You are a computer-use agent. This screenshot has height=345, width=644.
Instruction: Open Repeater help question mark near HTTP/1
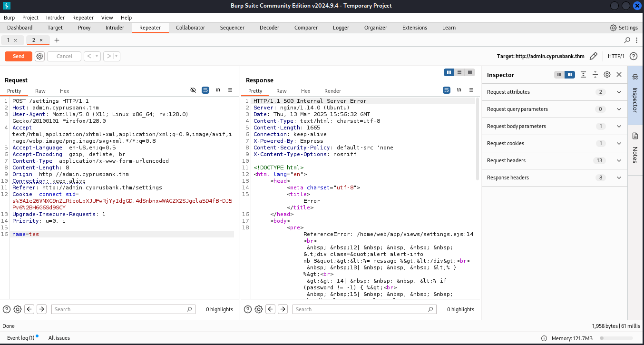(x=634, y=56)
